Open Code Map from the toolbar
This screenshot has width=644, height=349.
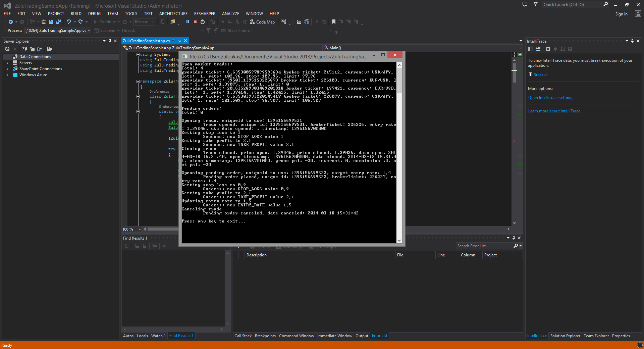tap(262, 22)
